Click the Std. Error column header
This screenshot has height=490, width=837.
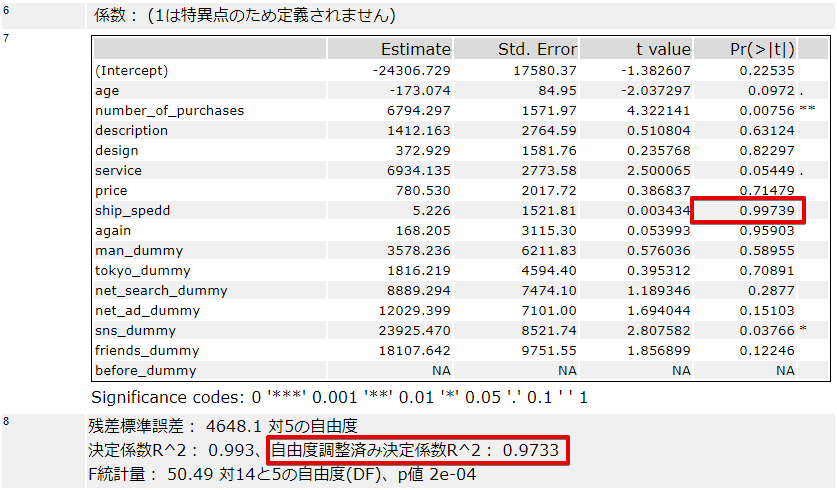click(537, 49)
